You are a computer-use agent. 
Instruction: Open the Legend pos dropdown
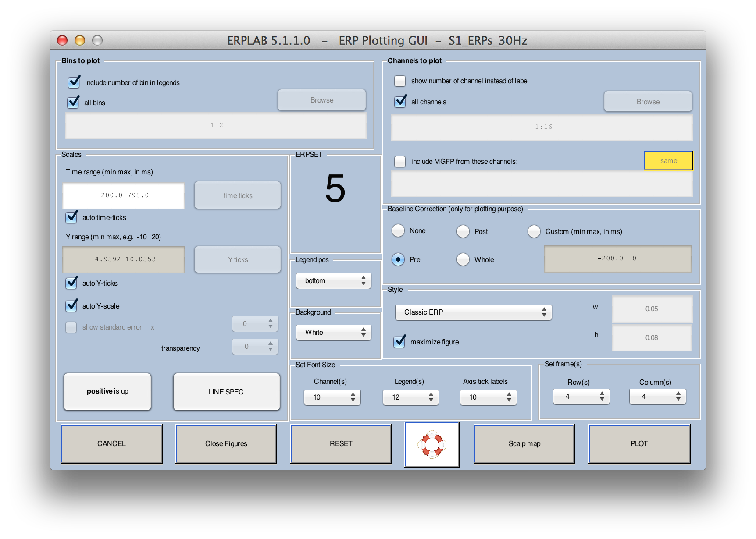pos(334,281)
